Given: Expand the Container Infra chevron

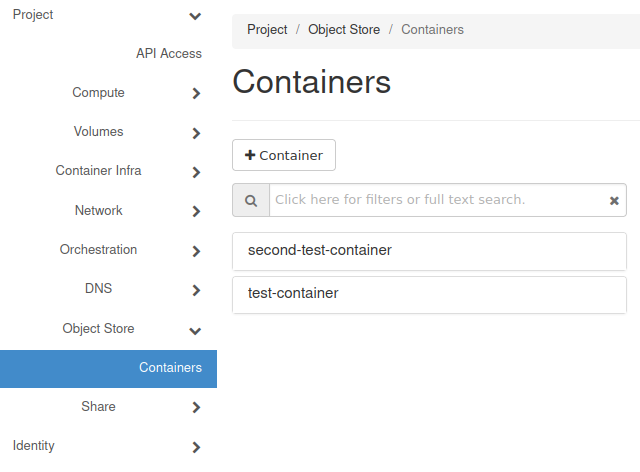Looking at the screenshot, I should pyautogui.click(x=196, y=172).
